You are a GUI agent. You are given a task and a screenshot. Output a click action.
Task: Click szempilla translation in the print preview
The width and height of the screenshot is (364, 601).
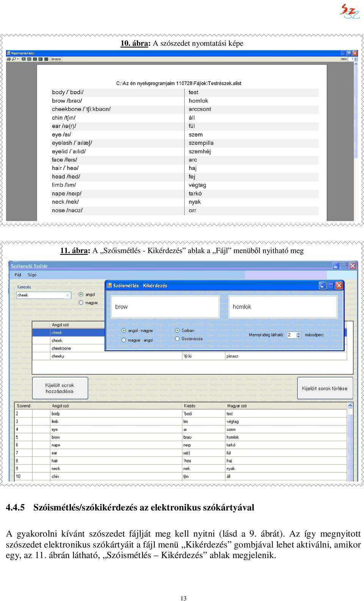click(x=201, y=143)
